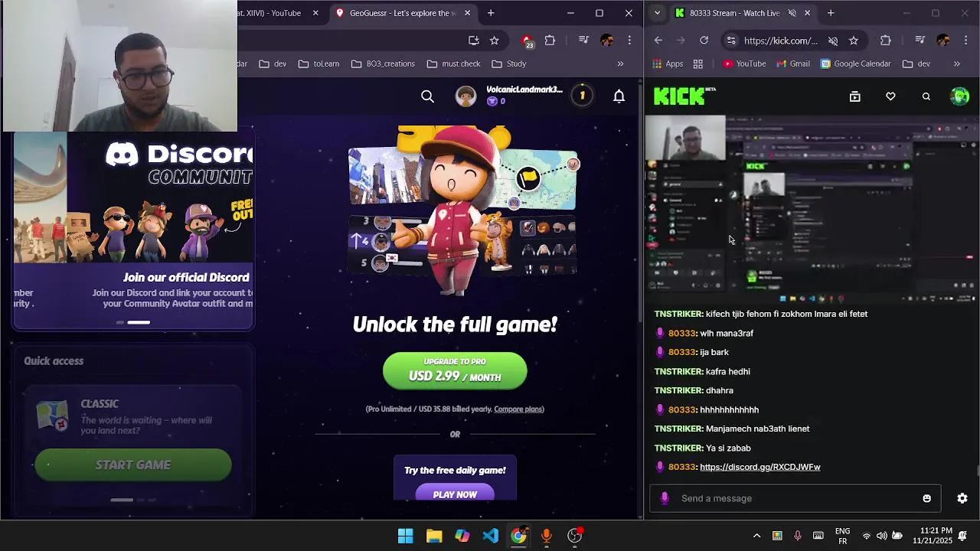Click install app icon in GeoGuessr address bar
The height and width of the screenshot is (551, 980).
(x=474, y=41)
